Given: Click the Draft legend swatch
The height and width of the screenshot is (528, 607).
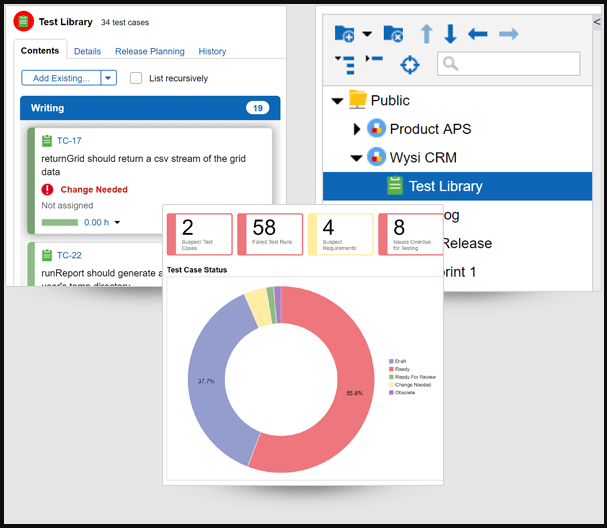Looking at the screenshot, I should point(391,361).
